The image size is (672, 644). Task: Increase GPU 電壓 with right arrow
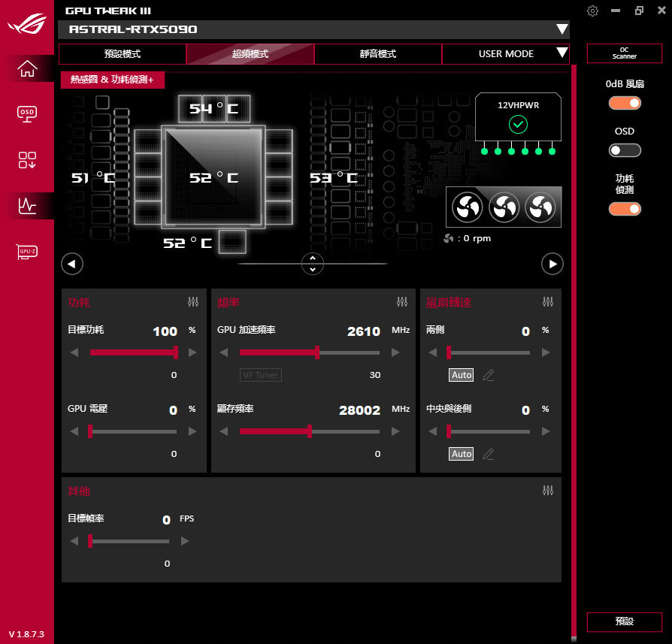(x=192, y=431)
